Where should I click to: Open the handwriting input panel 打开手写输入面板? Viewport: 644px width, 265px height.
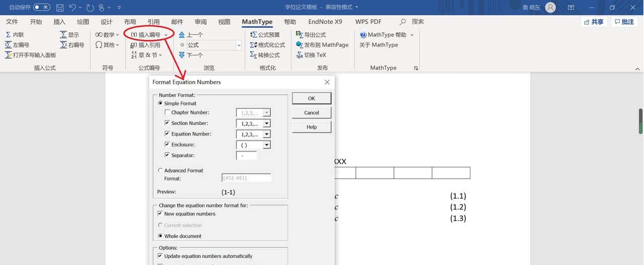coord(30,55)
